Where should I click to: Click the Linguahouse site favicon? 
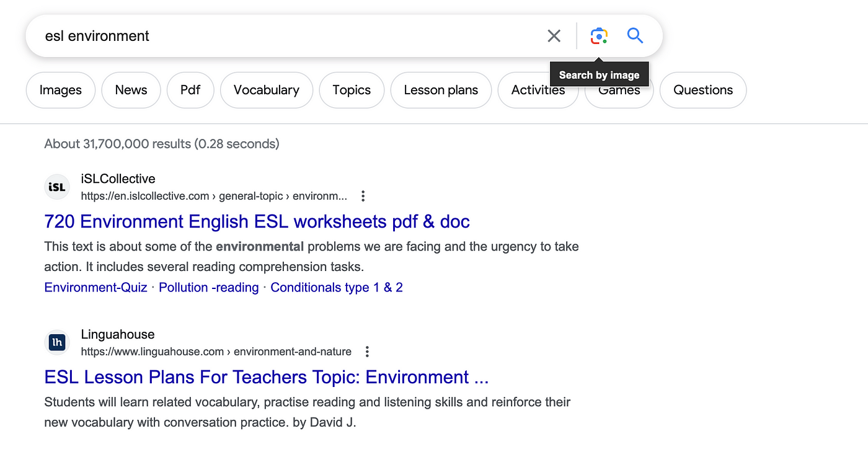click(57, 342)
